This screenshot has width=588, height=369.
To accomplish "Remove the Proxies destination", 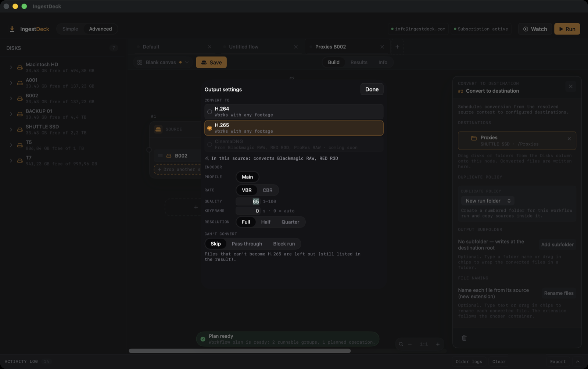I will click(x=569, y=139).
